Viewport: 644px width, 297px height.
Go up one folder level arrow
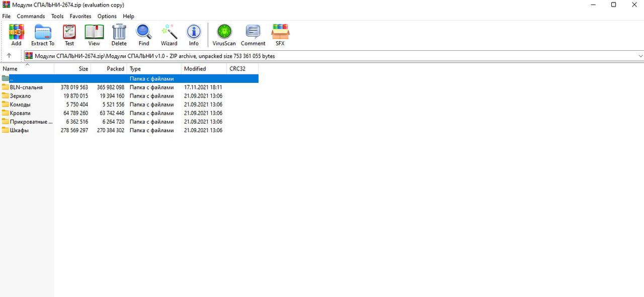point(9,56)
